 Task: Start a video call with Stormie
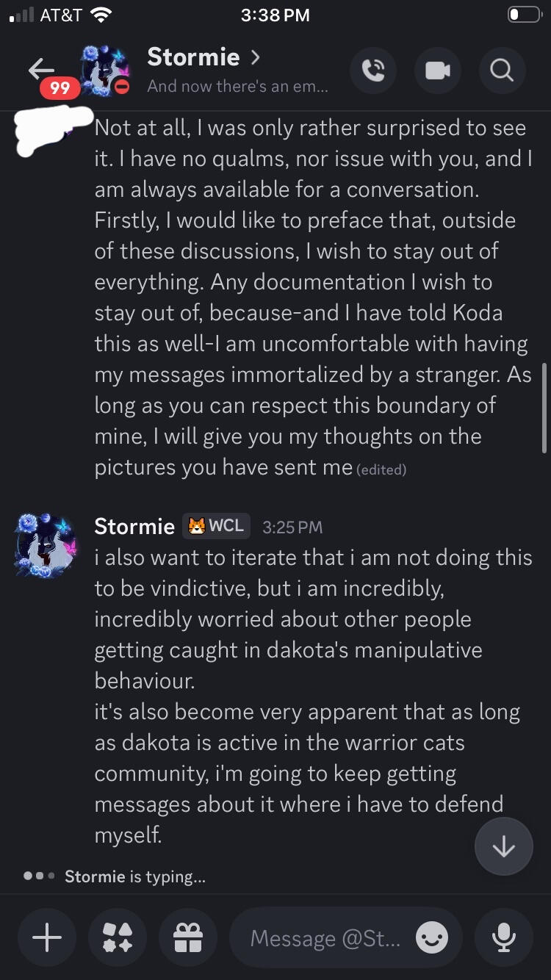coord(437,70)
